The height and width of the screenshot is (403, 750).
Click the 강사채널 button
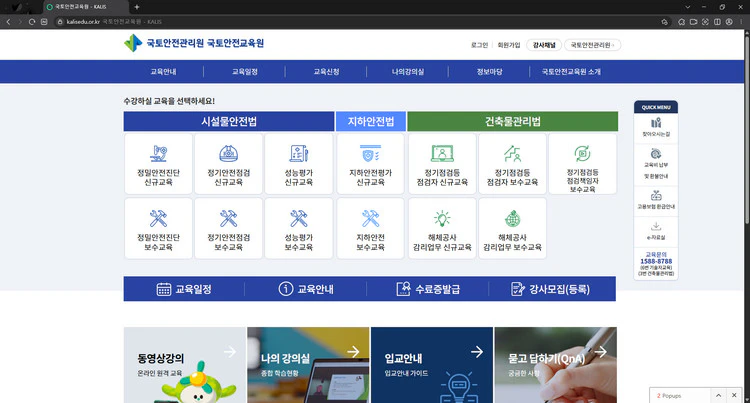[544, 45]
